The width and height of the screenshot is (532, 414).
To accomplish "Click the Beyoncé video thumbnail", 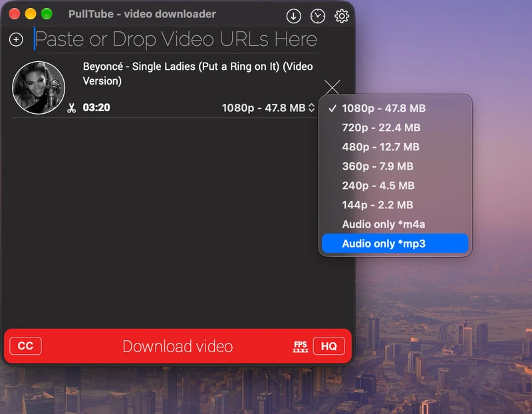I will (x=39, y=88).
